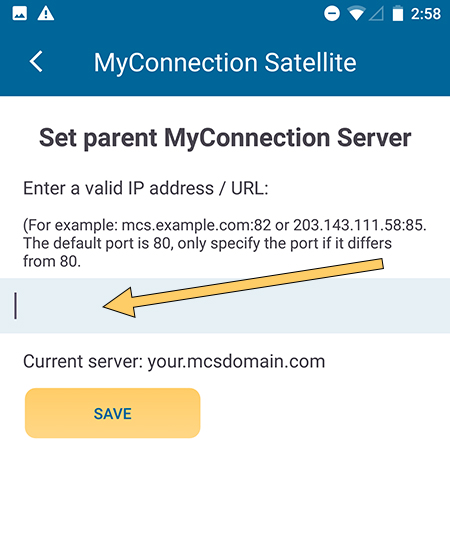The width and height of the screenshot is (450, 542).
Task: Tap the battery status icon
Action: click(398, 14)
